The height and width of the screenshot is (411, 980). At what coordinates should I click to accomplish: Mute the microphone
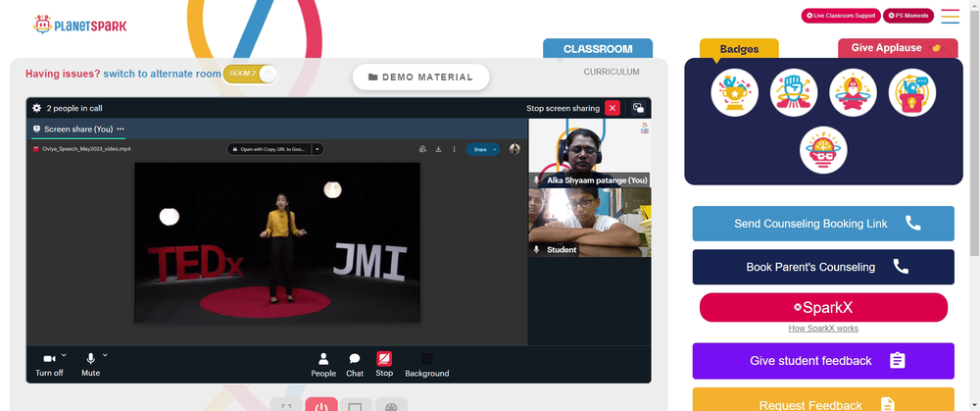pos(90,365)
